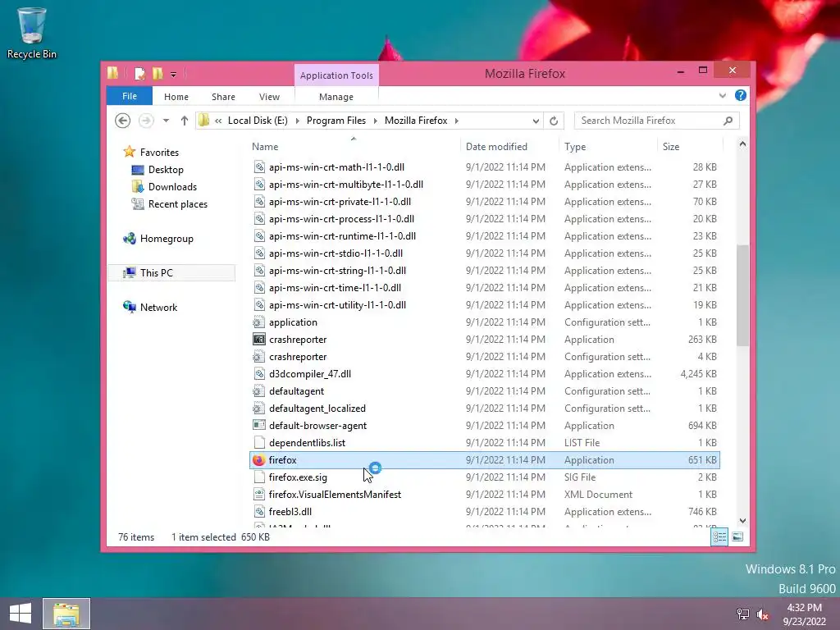Open the recent locations dropdown arrow

point(166,121)
